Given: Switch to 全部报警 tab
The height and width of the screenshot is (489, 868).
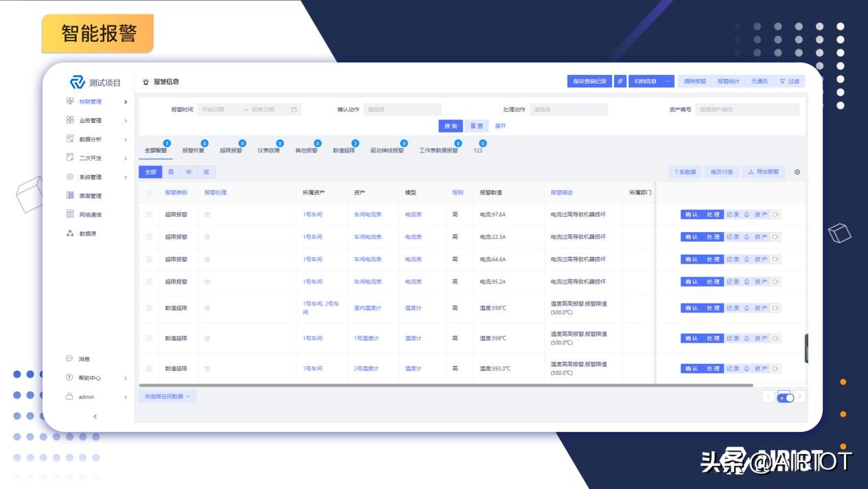Looking at the screenshot, I should tap(156, 150).
